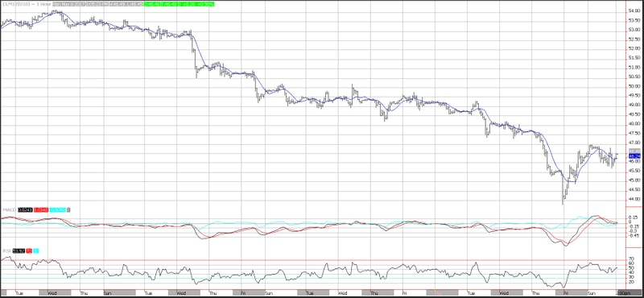Click the -0.45 MACD scale label
This screenshot has height=298, width=644.
633,235
